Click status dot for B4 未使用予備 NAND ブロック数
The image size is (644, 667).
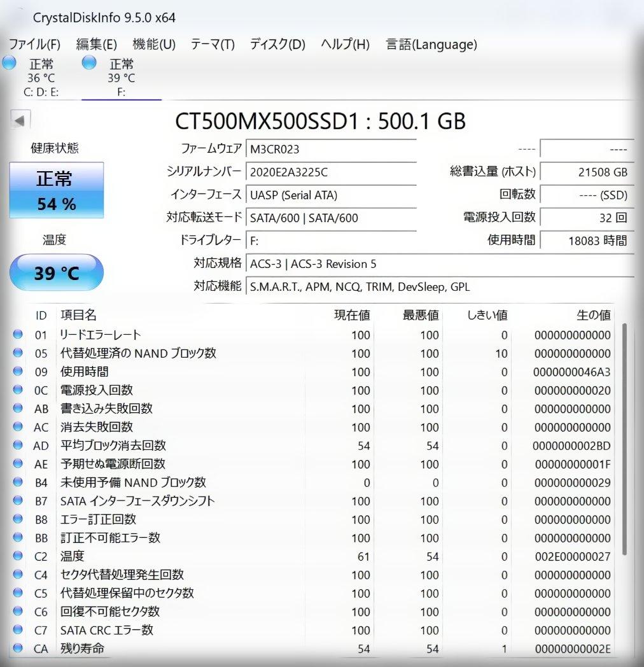click(x=18, y=482)
